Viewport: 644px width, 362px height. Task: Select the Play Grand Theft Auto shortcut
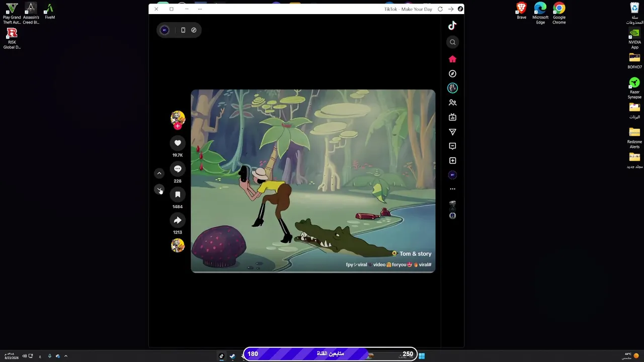pos(12,13)
